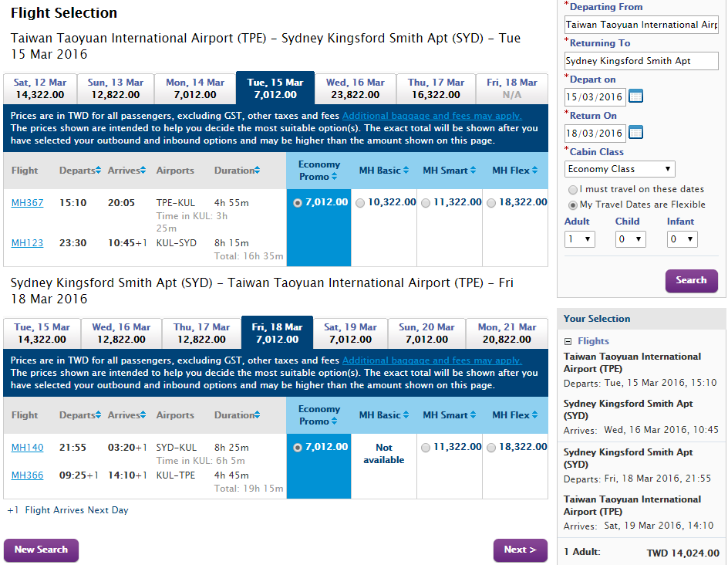Expand the Adult passenger count dropdown
The height and width of the screenshot is (565, 728).
(x=579, y=239)
